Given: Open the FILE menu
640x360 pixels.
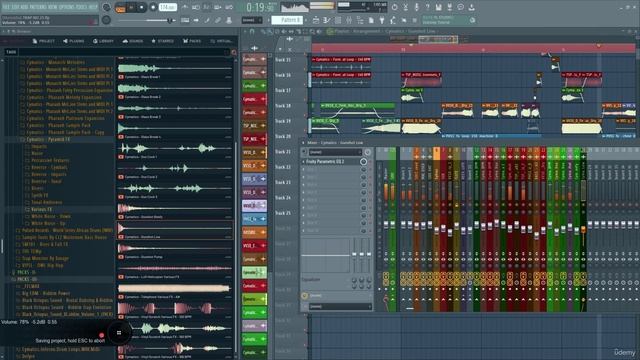Looking at the screenshot, I should tap(6, 7).
